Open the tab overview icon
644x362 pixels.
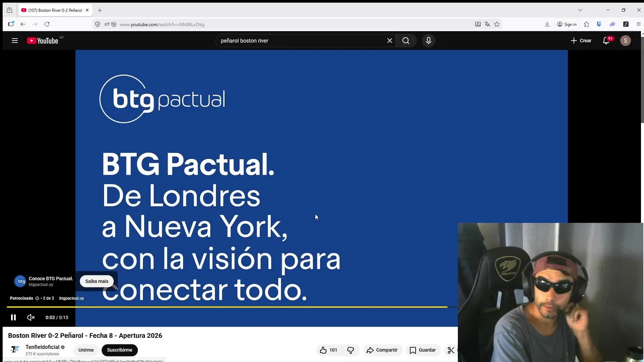pyautogui.click(x=9, y=10)
